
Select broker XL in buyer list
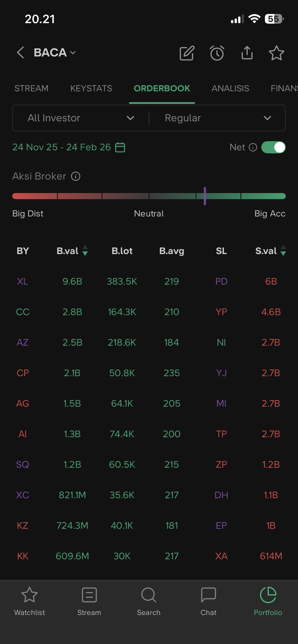coord(23,281)
